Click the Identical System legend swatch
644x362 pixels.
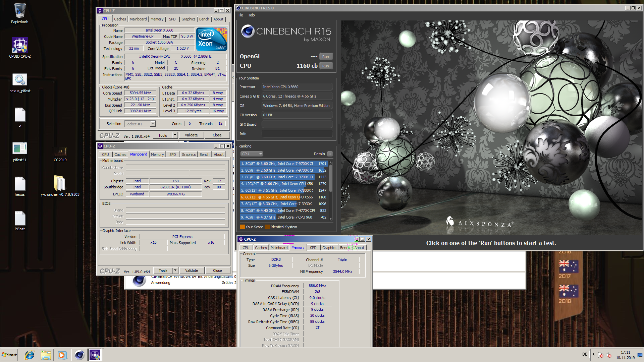pos(267,227)
